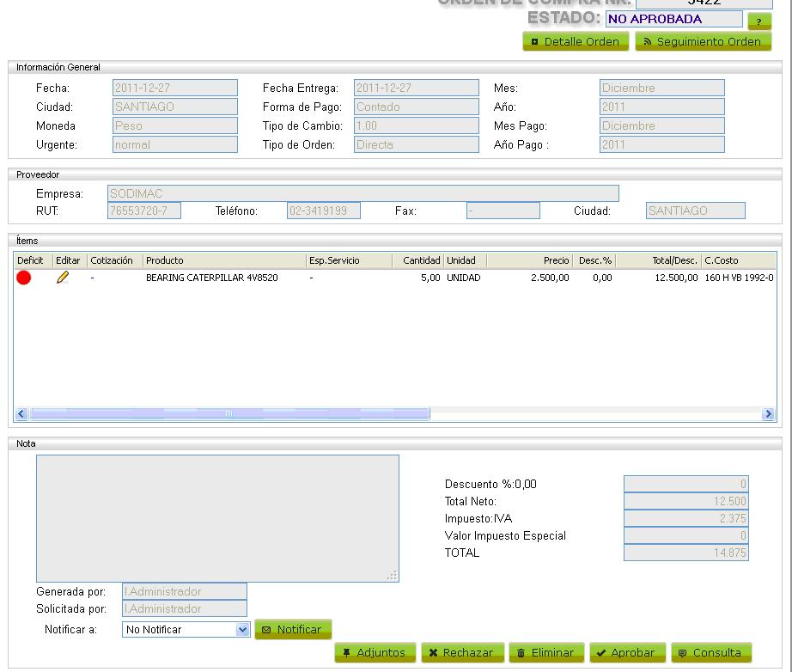Click the red Deficit indicator for BEARING CATERPILLAR
Image resolution: width=792 pixels, height=672 pixels.
click(x=24, y=278)
